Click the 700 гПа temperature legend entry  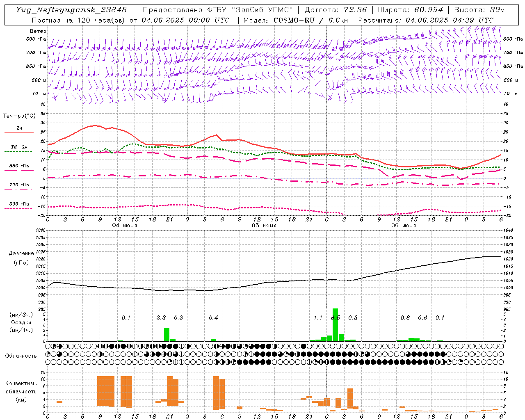(x=19, y=185)
